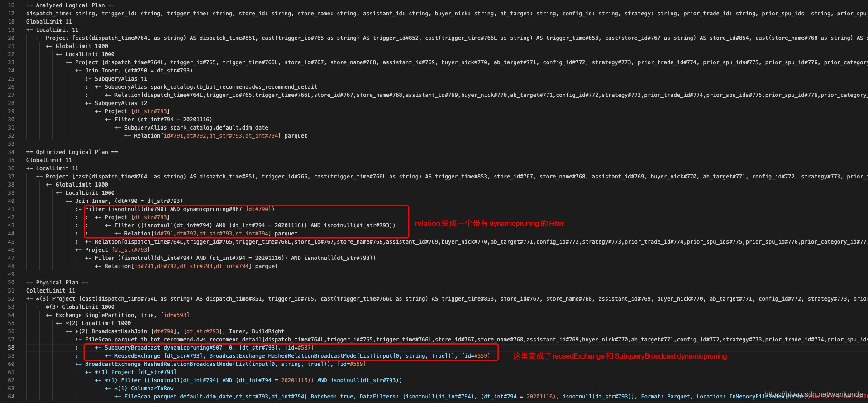This screenshot has width=868, height=403.
Task: Click 'GlobalLimit 11' on line 18
Action: [49, 22]
